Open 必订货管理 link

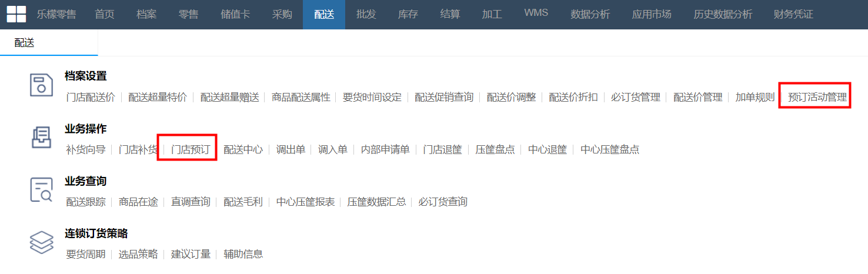pos(636,97)
